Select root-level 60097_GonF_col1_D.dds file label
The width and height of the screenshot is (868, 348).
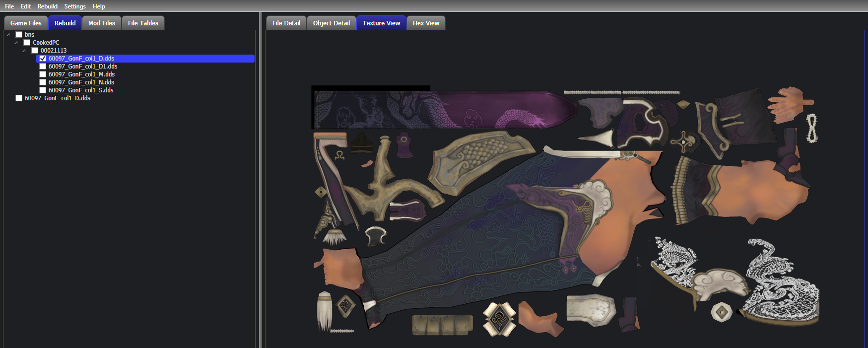tap(58, 98)
